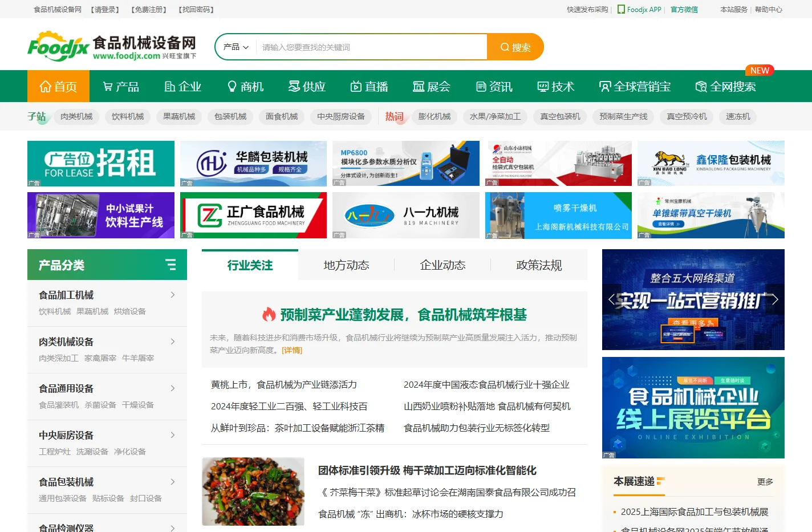Image resolution: width=812 pixels, height=532 pixels.
Task: Select the 饮料机械 sub-site tag
Action: [128, 116]
